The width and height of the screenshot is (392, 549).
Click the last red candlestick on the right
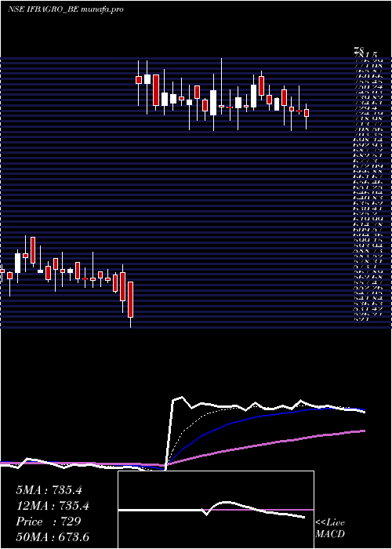307,113
